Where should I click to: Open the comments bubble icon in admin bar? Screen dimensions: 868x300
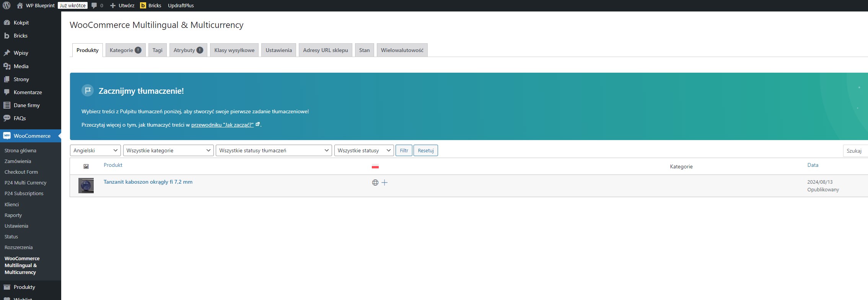pyautogui.click(x=94, y=6)
